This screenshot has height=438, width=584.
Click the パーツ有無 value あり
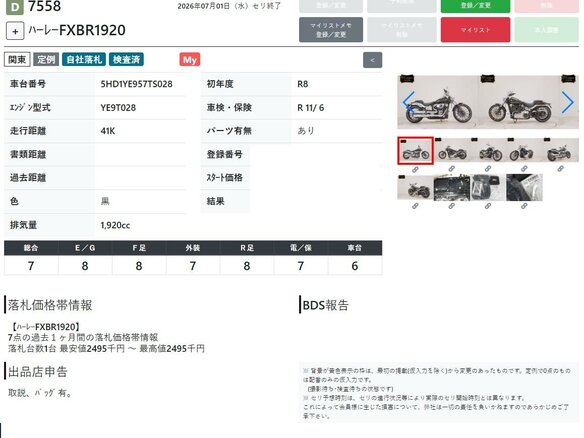tap(306, 131)
